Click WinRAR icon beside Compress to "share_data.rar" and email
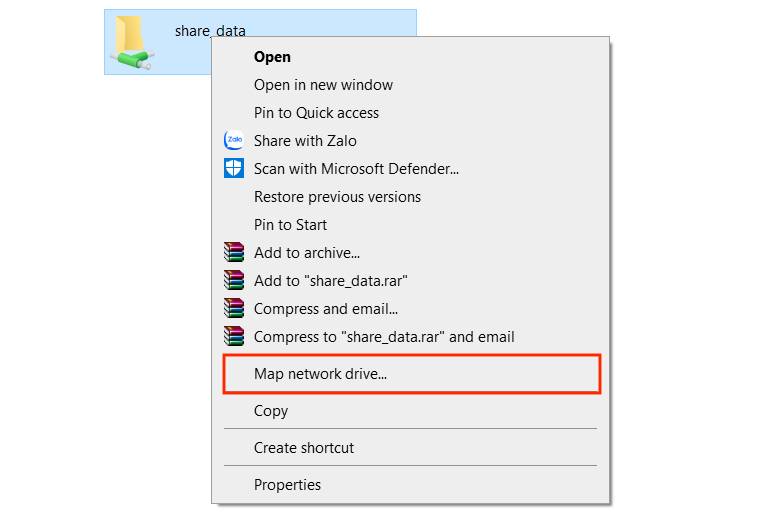Image resolution: width=757 pixels, height=518 pixels. click(234, 337)
